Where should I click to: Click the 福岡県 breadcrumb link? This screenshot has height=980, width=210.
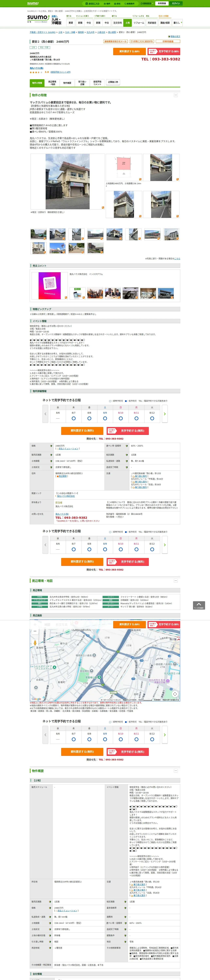(81, 32)
